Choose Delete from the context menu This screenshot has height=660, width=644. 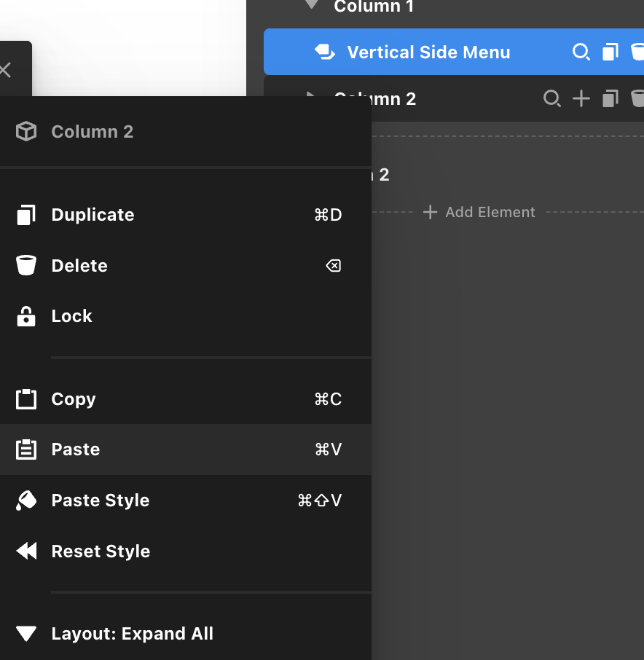coord(79,266)
